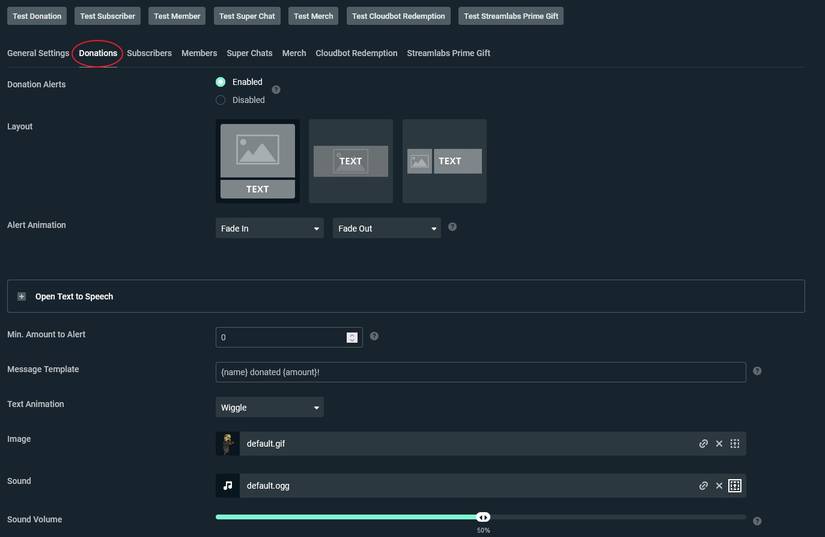Choose the text-over-image layout
The image size is (825, 537).
pos(351,161)
